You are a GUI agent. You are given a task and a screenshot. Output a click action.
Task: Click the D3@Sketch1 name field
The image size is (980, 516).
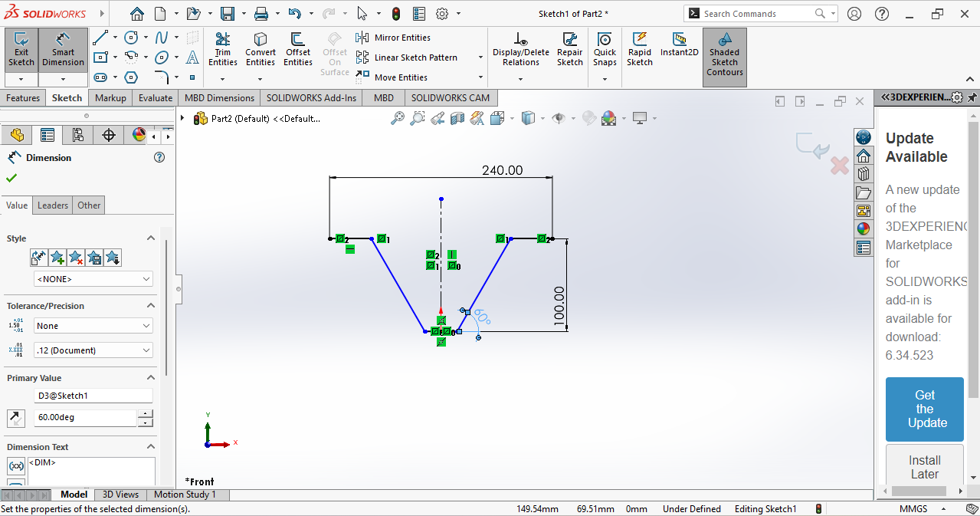click(93, 396)
